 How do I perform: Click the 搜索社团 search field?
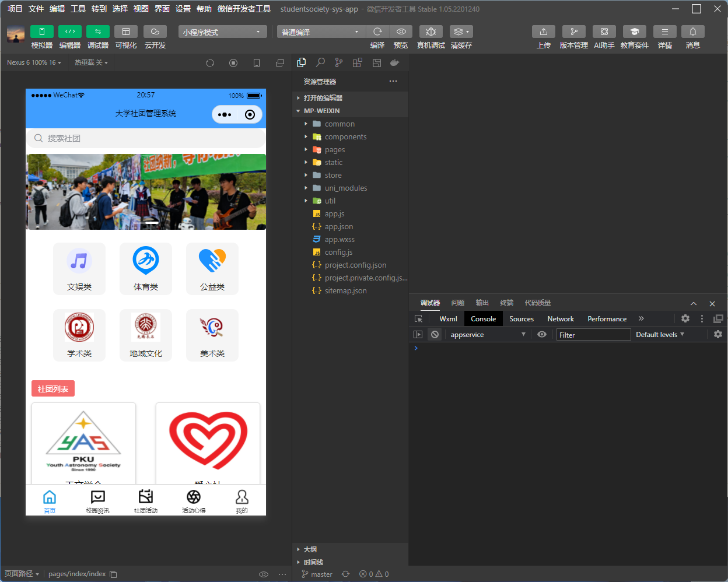(x=146, y=138)
